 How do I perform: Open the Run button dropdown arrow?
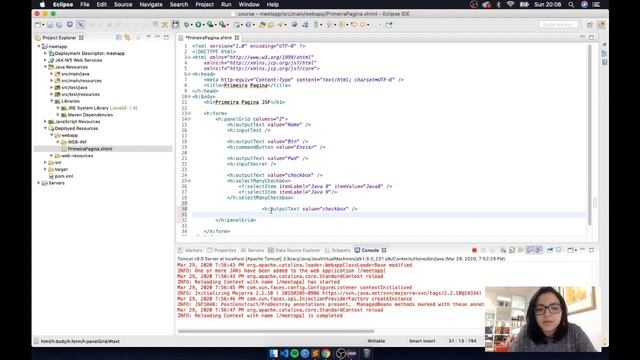[x=204, y=25]
